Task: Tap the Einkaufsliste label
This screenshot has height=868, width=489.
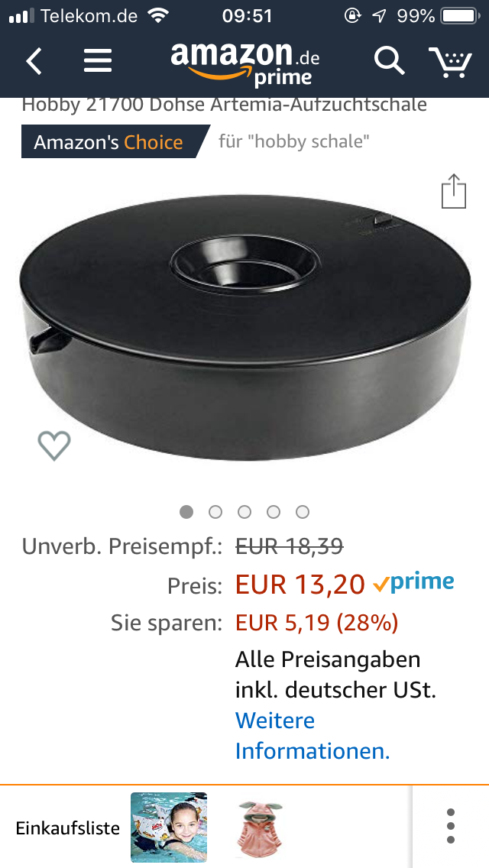Action: click(67, 828)
